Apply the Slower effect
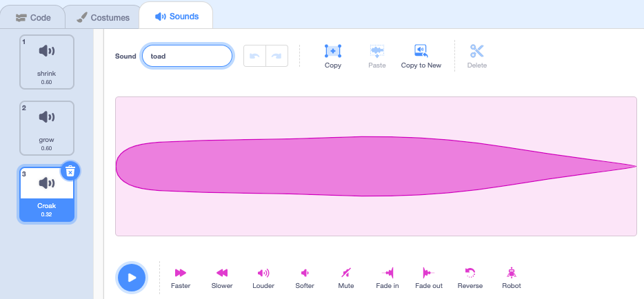Viewport: 644px width, 299px height. pos(222,278)
